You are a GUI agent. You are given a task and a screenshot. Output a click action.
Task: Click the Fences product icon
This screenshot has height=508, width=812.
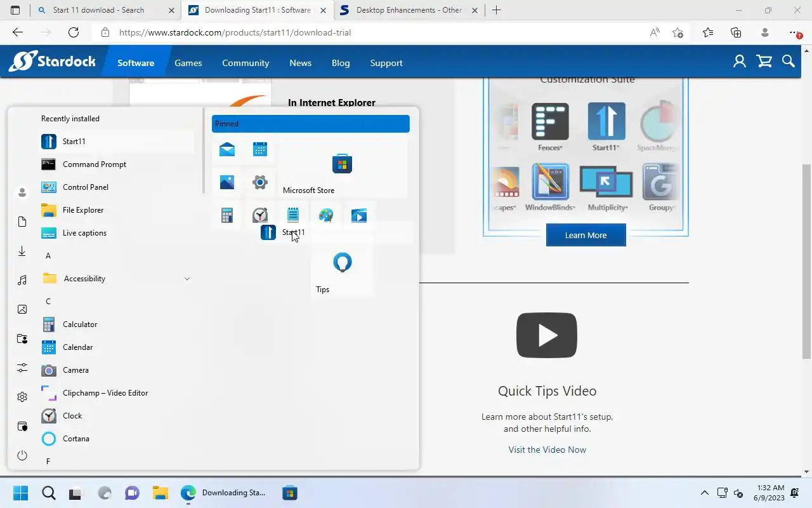tap(550, 122)
